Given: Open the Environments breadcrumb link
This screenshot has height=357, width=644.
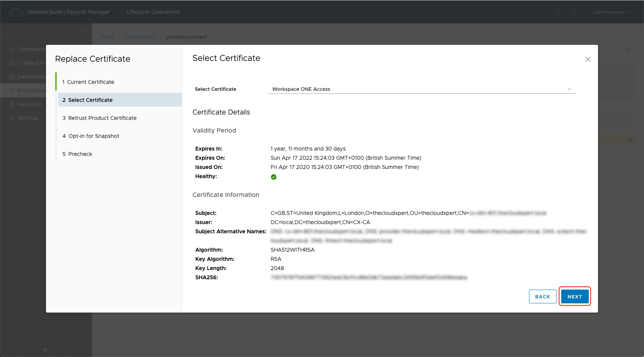Looking at the screenshot, I should [x=140, y=37].
